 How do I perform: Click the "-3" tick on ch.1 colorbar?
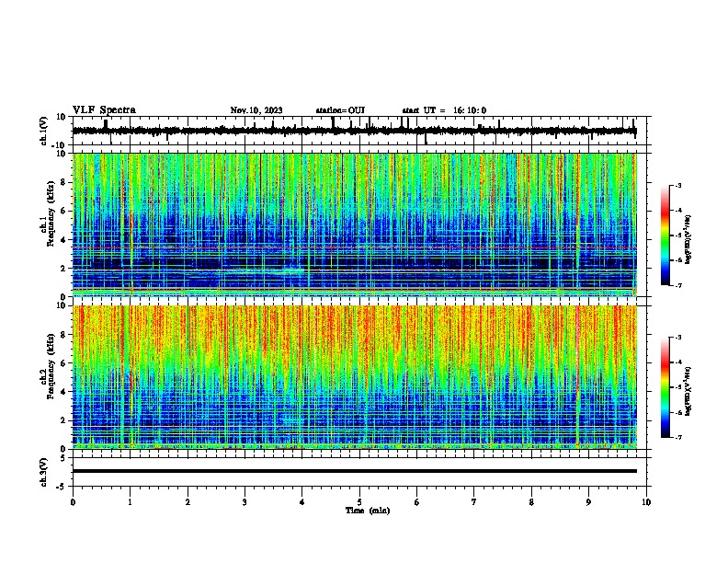(678, 185)
